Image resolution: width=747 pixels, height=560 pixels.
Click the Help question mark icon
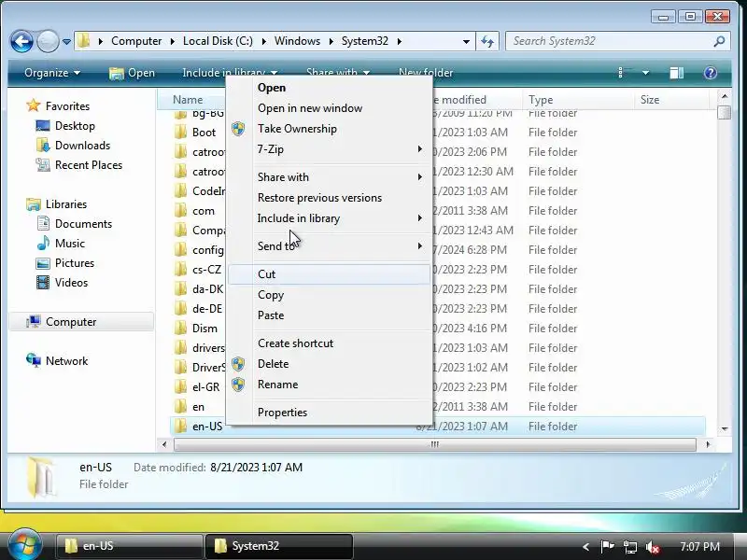(x=710, y=73)
